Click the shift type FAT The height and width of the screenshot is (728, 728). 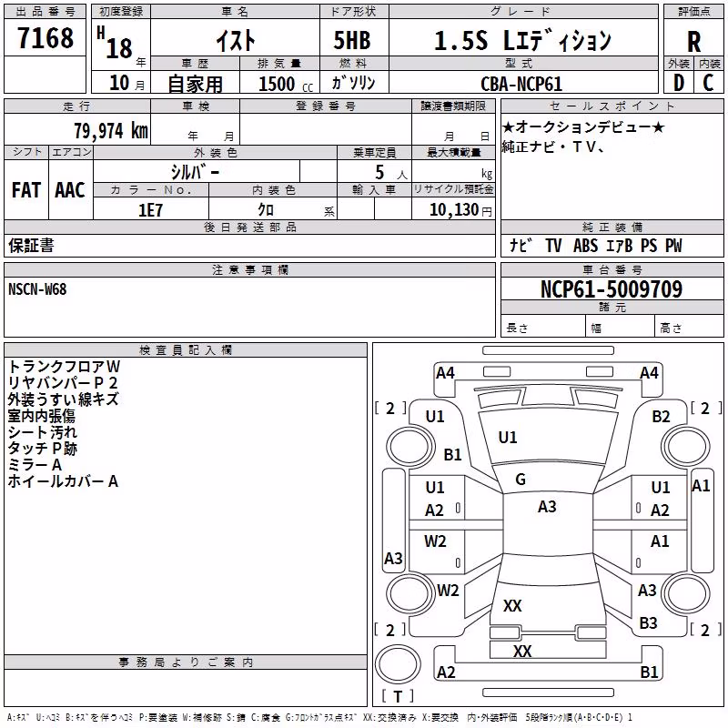(26, 190)
